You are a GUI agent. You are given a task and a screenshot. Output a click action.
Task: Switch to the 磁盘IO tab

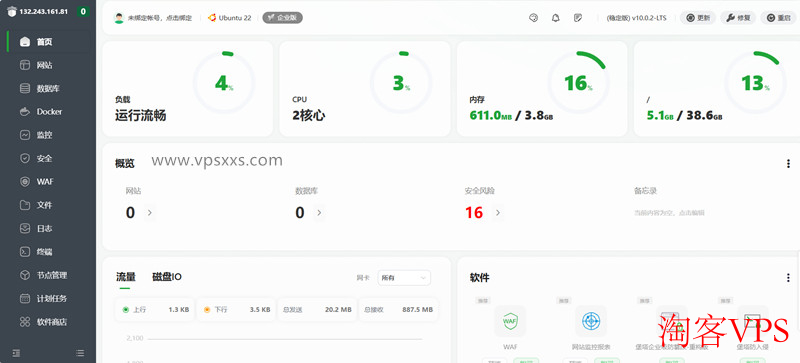(167, 277)
